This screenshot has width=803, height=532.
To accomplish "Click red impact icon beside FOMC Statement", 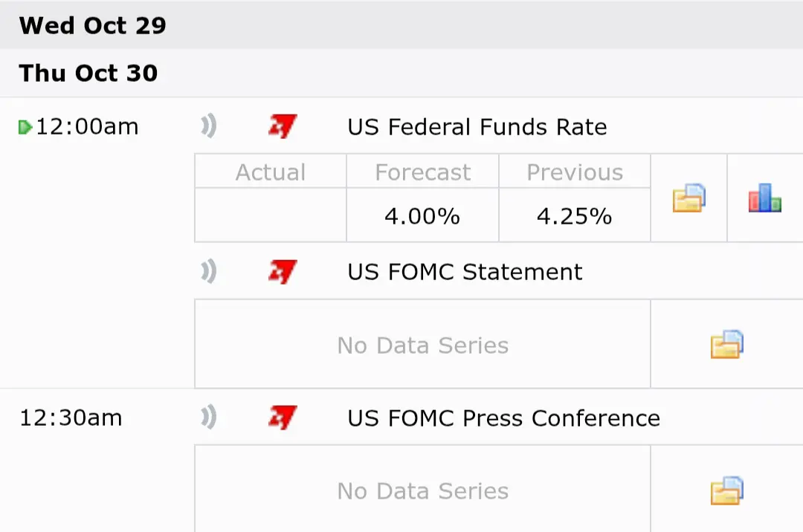I will pos(283,272).
